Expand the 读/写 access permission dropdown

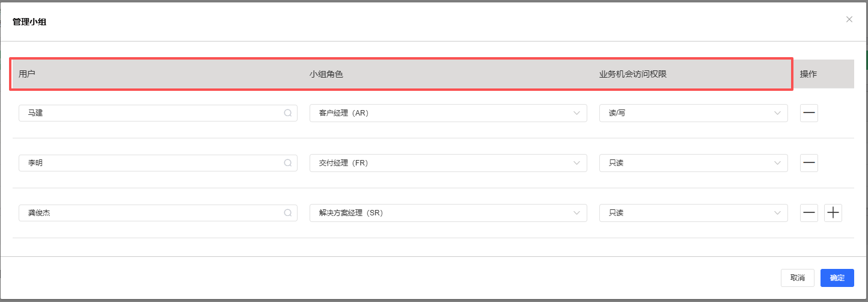click(x=693, y=113)
